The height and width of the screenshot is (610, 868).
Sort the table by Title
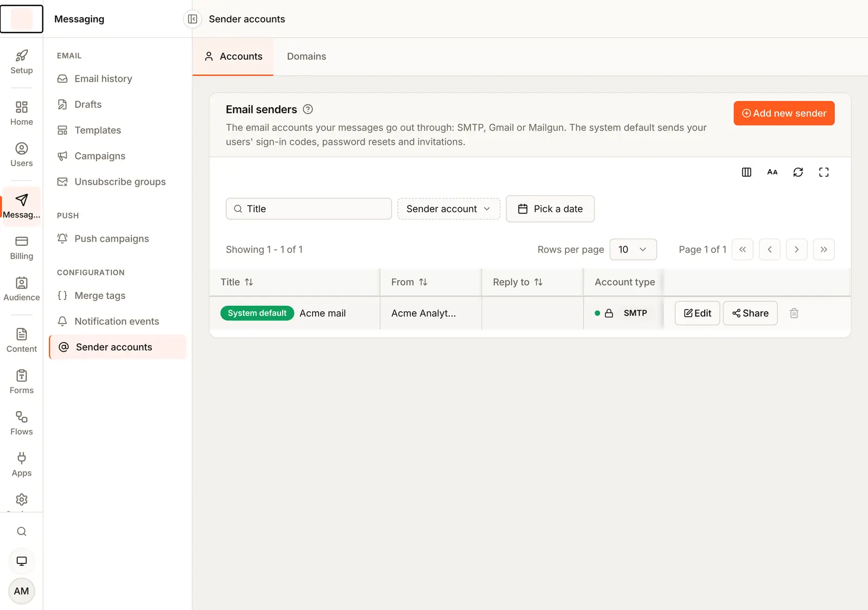[x=237, y=282]
